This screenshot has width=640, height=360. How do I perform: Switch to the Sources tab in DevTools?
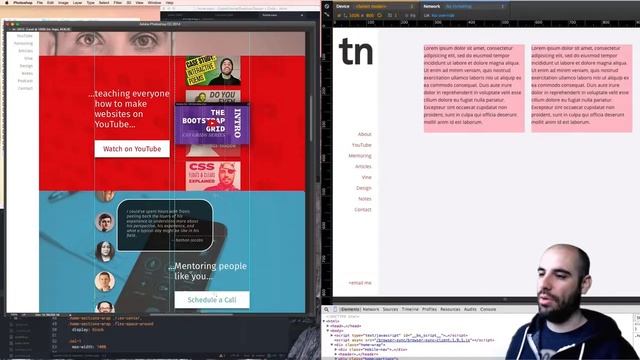click(390, 309)
